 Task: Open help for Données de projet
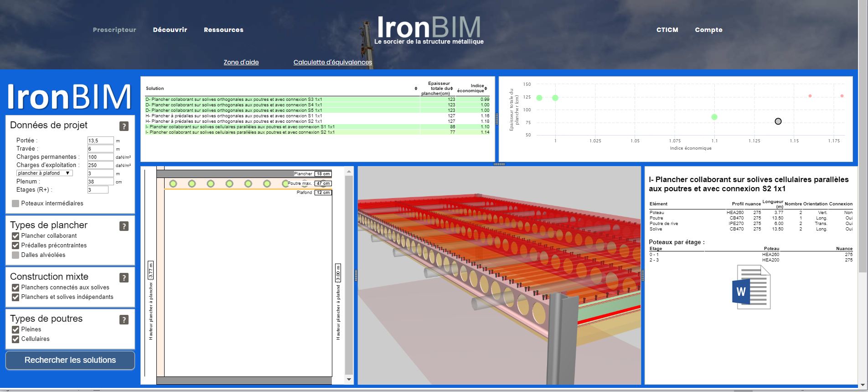tap(124, 126)
